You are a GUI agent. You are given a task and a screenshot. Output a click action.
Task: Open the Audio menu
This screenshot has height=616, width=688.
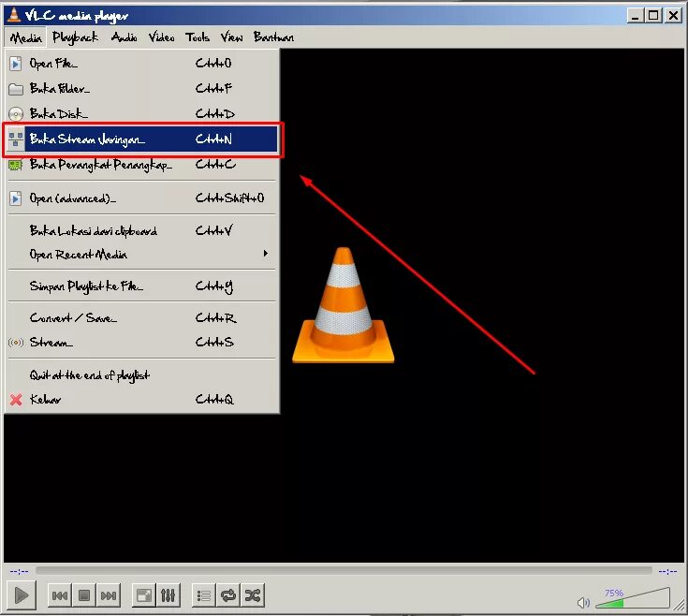(x=124, y=37)
